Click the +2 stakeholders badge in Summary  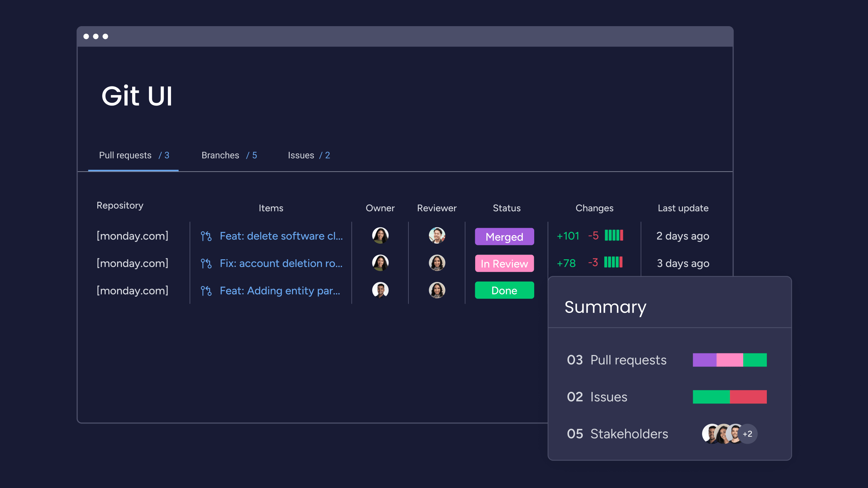pyautogui.click(x=747, y=434)
